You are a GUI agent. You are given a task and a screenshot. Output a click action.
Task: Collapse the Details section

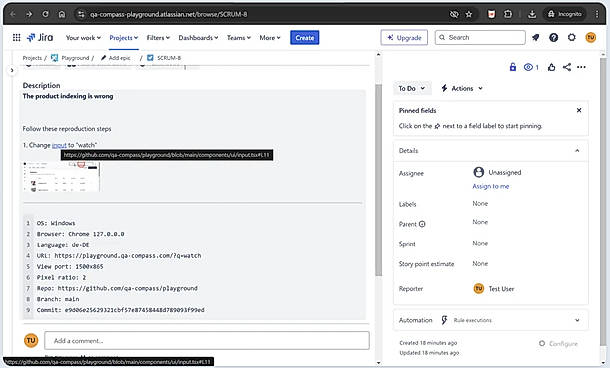(577, 151)
